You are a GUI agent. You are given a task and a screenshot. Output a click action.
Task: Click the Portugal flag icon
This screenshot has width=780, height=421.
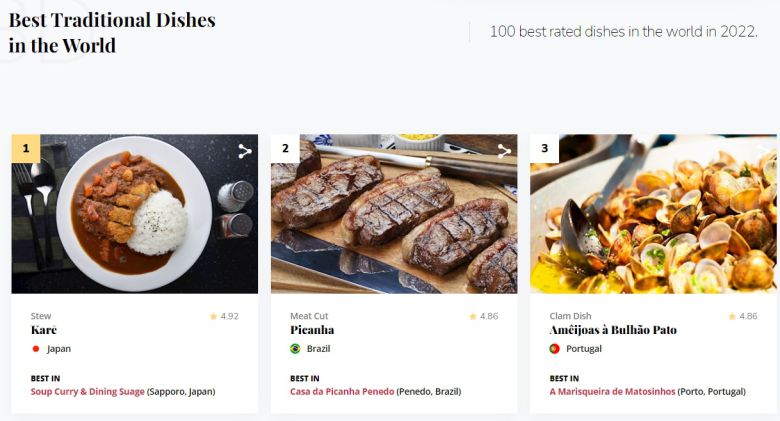coord(554,349)
